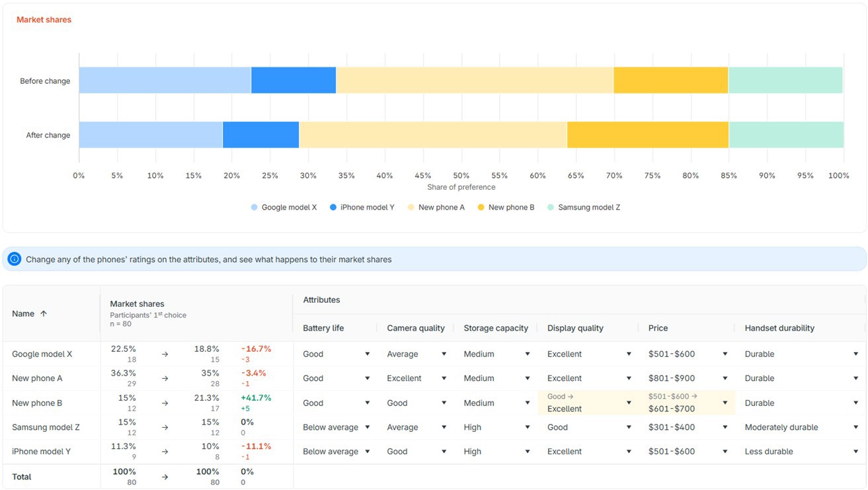Open Google model X Battery life dropdown
The height and width of the screenshot is (490, 868).
tap(367, 354)
